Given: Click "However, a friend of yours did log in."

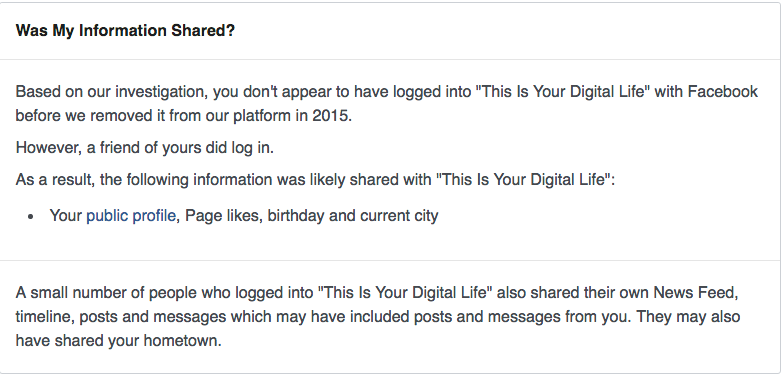Looking at the screenshot, I should [145, 148].
